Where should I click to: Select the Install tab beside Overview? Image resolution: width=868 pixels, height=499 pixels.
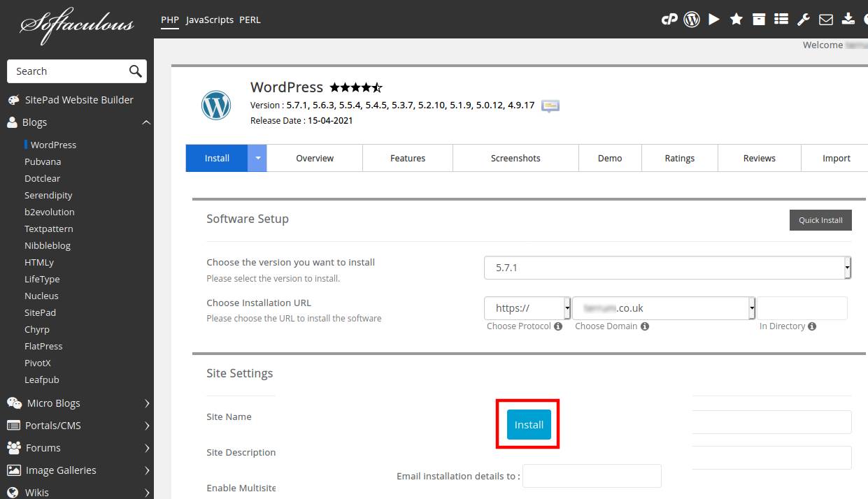(x=217, y=158)
